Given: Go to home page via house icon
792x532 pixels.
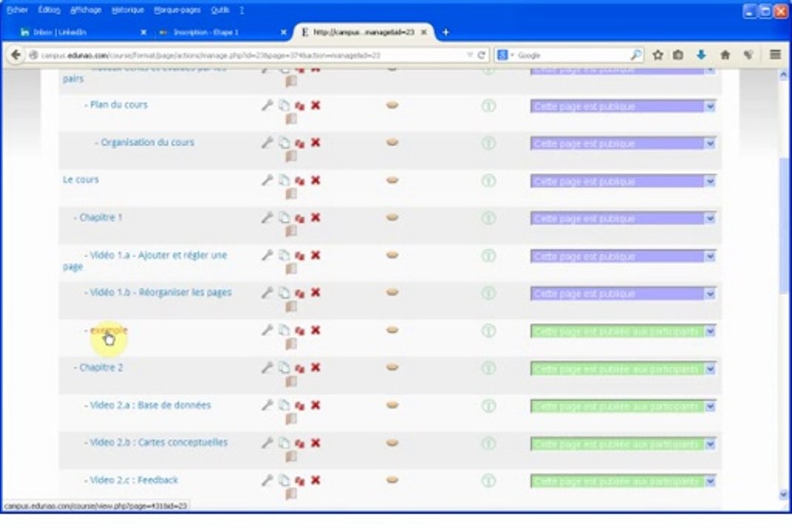Looking at the screenshot, I should tap(725, 55).
